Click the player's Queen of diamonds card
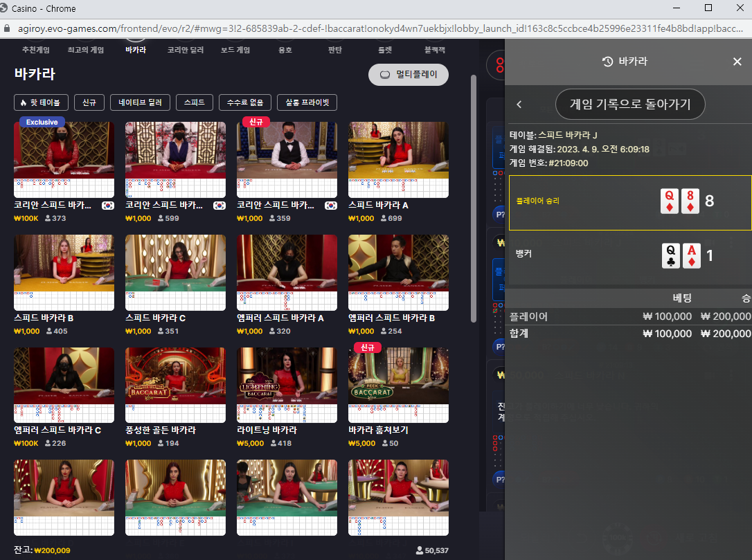This screenshot has height=560, width=752. (x=669, y=201)
